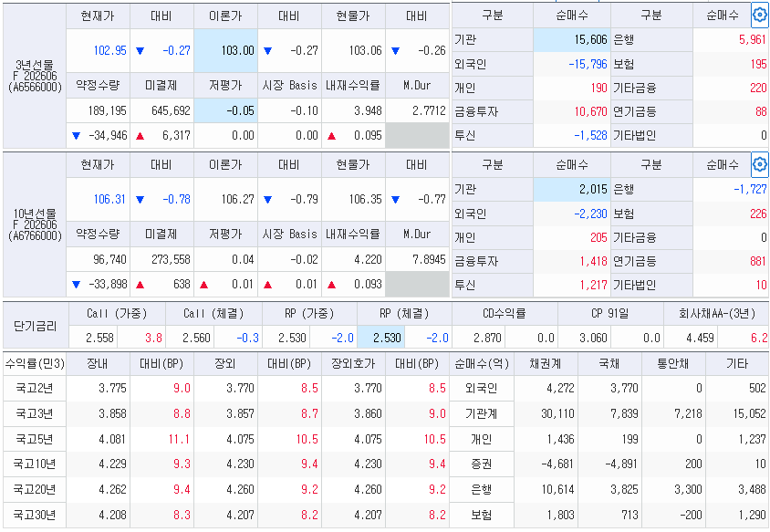The height and width of the screenshot is (532, 770).
Task: Select 10년선물 F 202606 instrument label
Action: (x=35, y=225)
